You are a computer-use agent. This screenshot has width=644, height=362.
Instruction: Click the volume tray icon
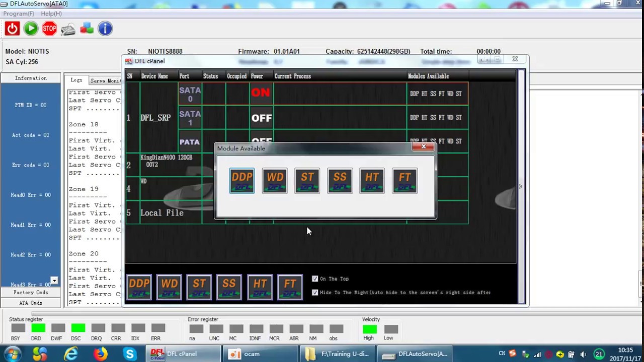click(x=583, y=354)
